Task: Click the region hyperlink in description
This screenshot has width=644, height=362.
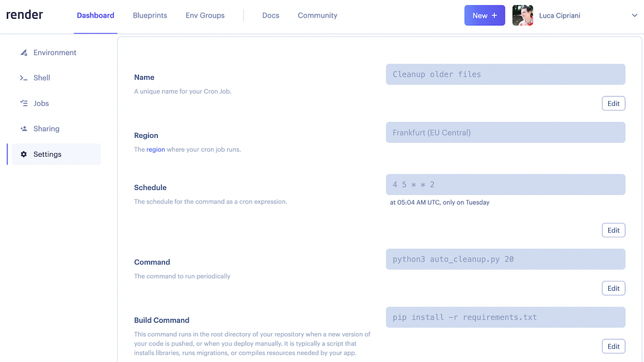Action: 156,149
